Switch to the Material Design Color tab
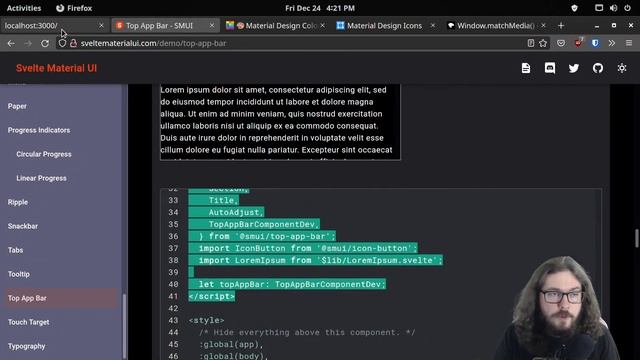 [x=276, y=25]
